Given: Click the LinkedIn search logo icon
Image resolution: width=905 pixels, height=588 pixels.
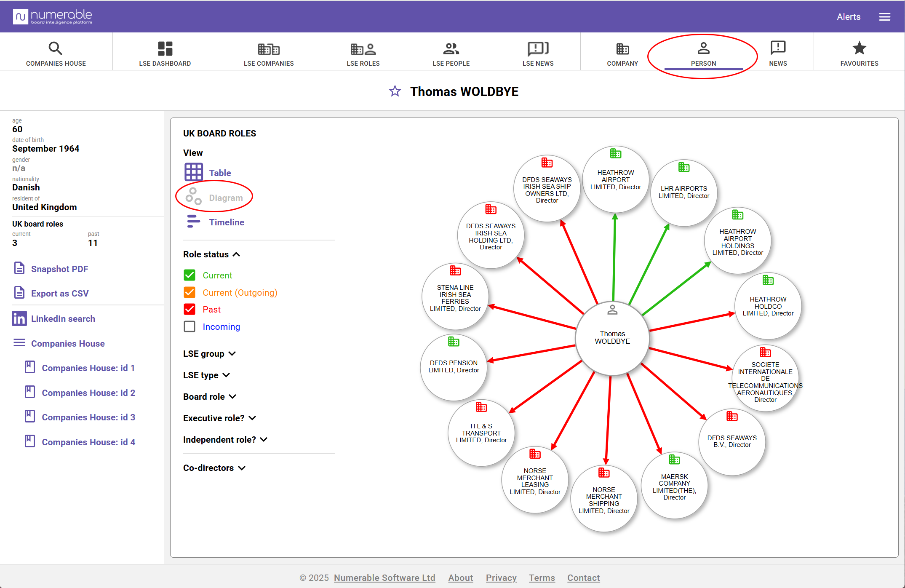Looking at the screenshot, I should click(x=19, y=318).
